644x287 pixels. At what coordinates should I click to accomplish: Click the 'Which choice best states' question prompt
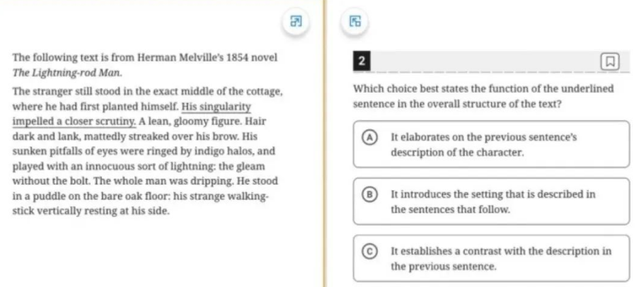(484, 96)
